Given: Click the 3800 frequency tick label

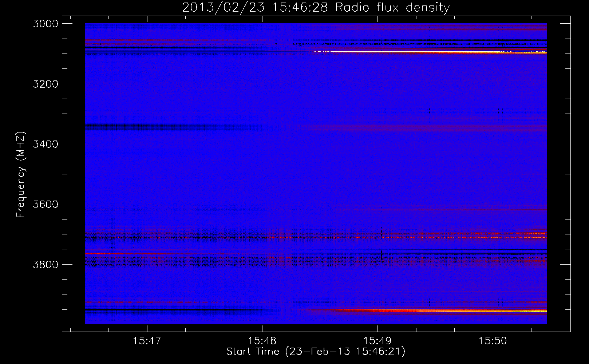Looking at the screenshot, I should pyautogui.click(x=46, y=264).
